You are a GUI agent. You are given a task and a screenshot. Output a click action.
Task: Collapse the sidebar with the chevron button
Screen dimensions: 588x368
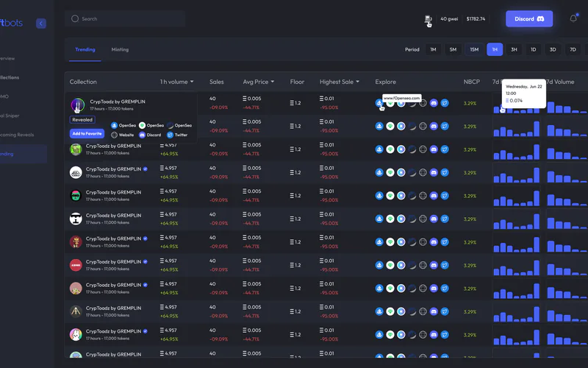coord(41,24)
